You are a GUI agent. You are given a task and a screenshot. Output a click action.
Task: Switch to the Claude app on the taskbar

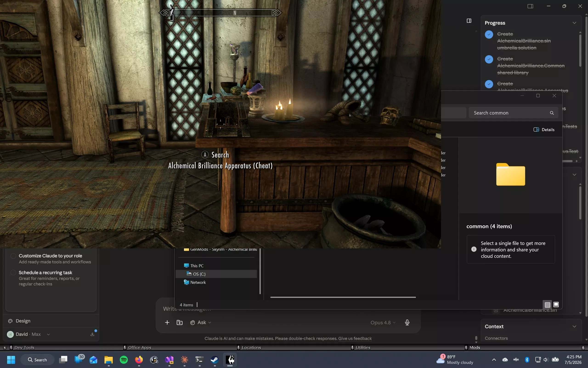184,359
